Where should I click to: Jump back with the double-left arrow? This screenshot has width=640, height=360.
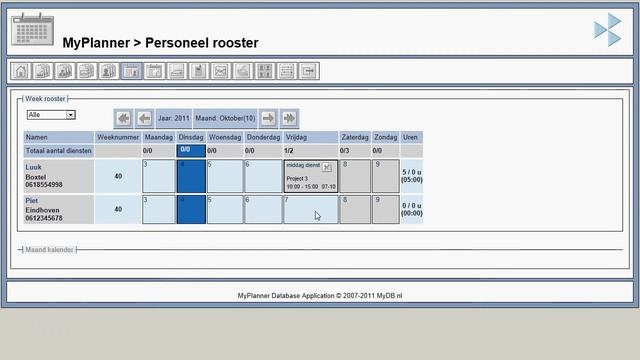(x=123, y=118)
